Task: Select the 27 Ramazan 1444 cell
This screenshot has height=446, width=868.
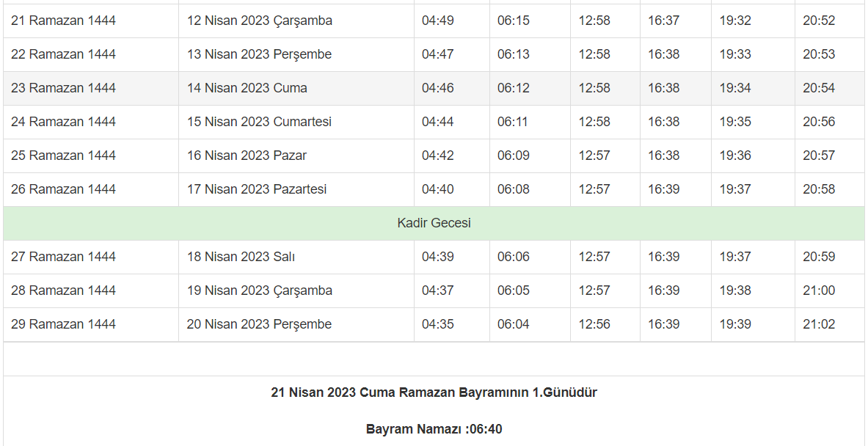Action: (63, 257)
